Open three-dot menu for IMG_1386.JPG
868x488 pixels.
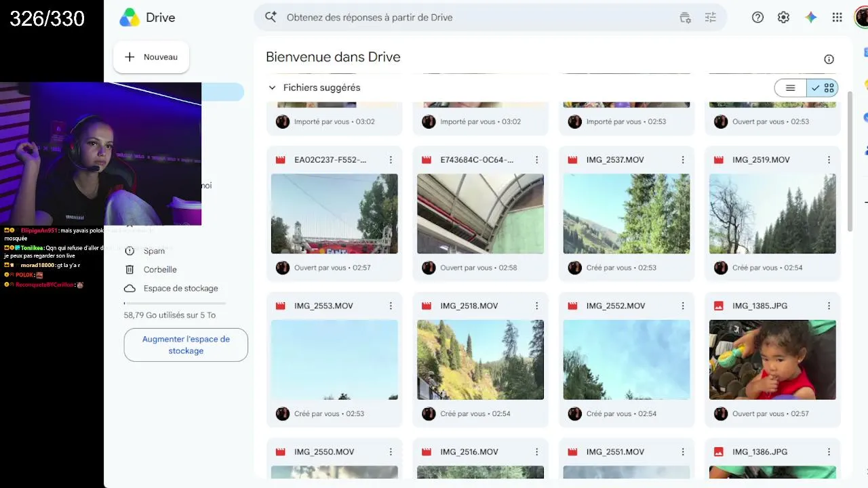pyautogui.click(x=829, y=452)
